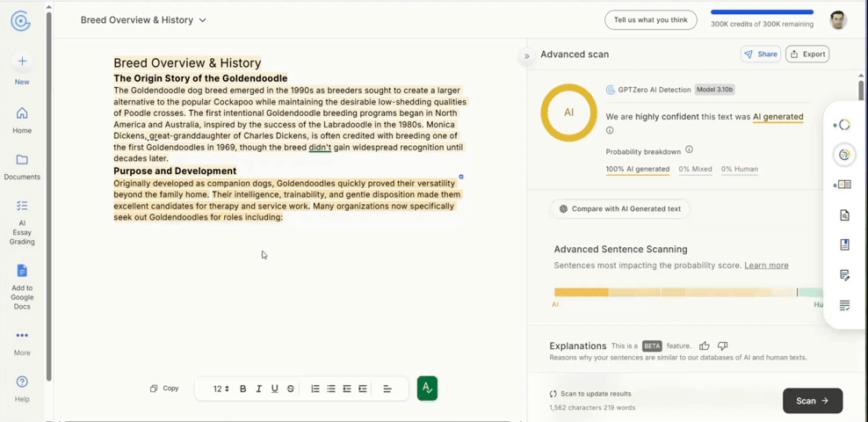Toggle strikethrough formatting
This screenshot has width=868, height=422.
tap(291, 389)
